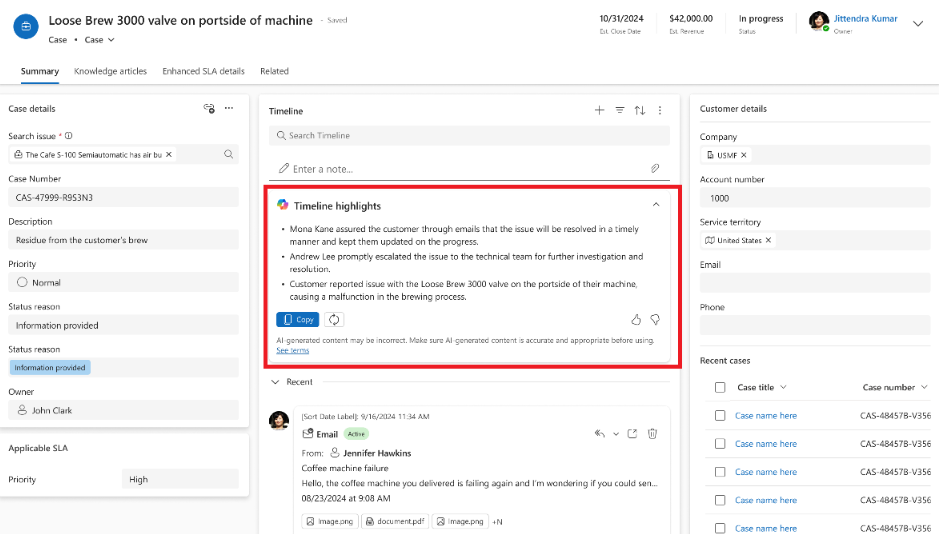
Task: Give thumbs down to highlights
Action: 655,320
